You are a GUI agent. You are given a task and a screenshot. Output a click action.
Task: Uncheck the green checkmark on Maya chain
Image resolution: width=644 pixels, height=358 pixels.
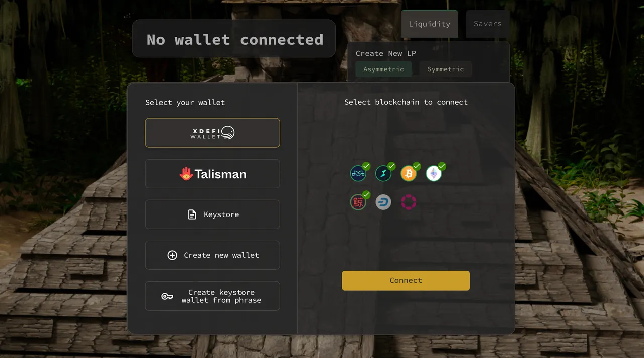[366, 166]
